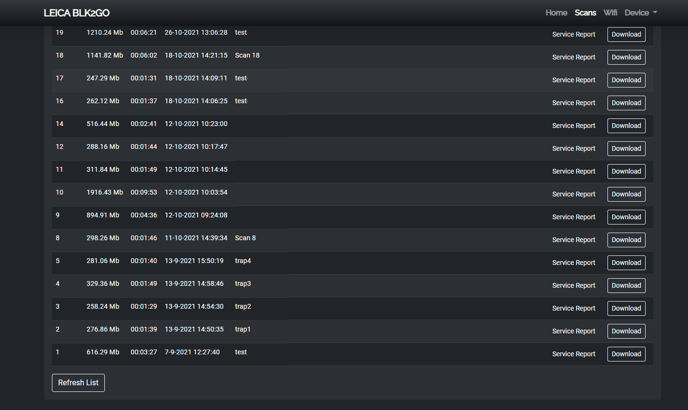Open Service Report for scan 14

(573, 126)
